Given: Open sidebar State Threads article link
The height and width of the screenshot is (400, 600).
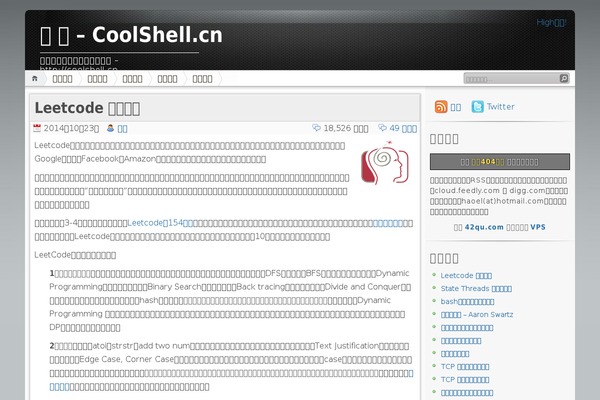Looking at the screenshot, I should [476, 289].
